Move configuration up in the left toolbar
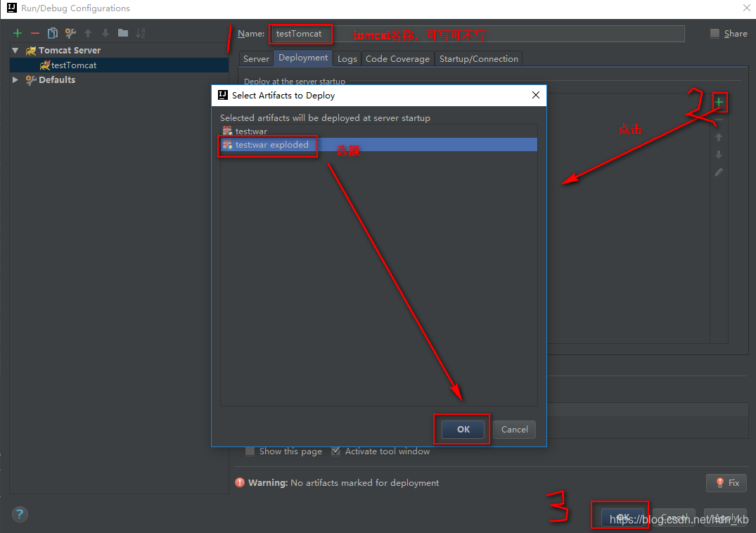 pyautogui.click(x=88, y=33)
